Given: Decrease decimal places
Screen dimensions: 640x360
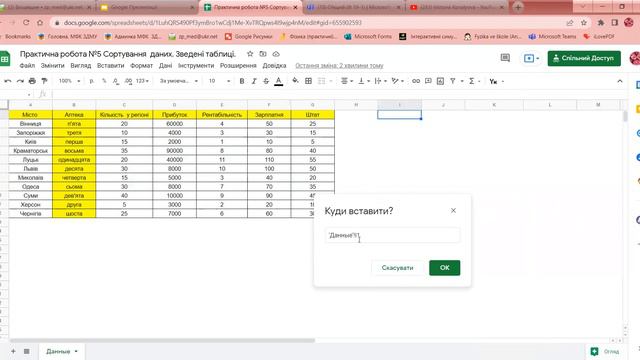Looking at the screenshot, I should [x=116, y=81].
